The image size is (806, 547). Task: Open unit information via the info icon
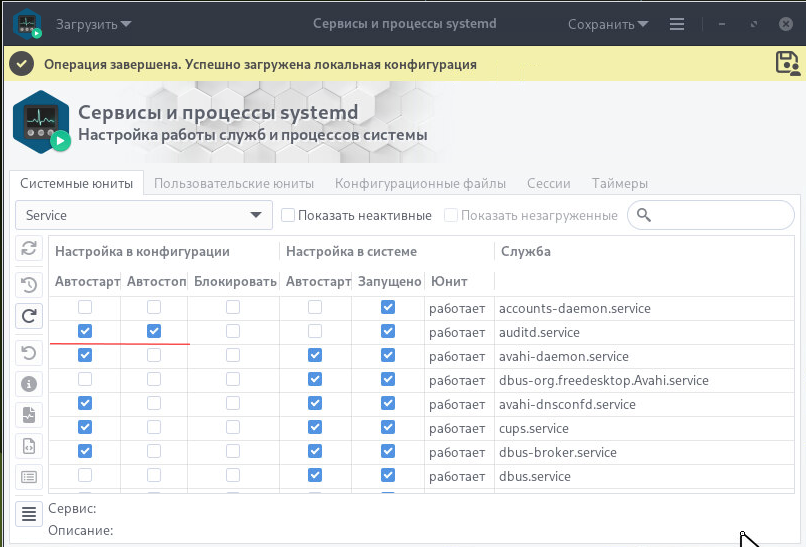29,383
